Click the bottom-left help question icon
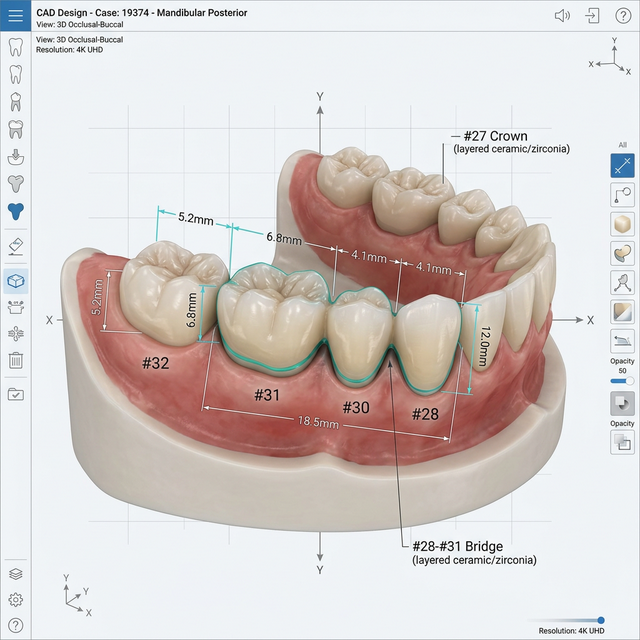The image size is (640, 640). point(16,626)
